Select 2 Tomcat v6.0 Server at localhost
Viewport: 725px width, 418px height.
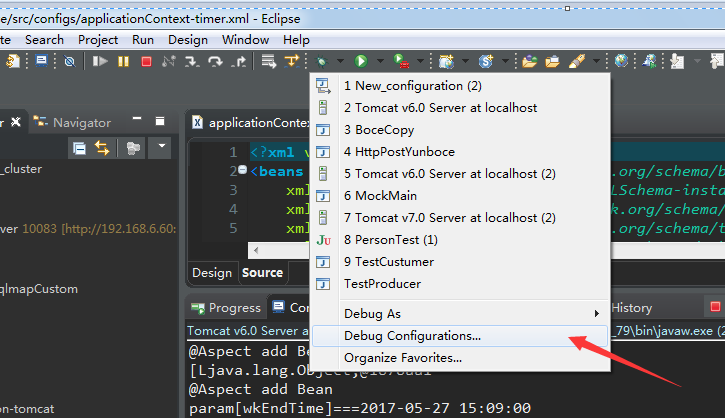tap(460, 108)
